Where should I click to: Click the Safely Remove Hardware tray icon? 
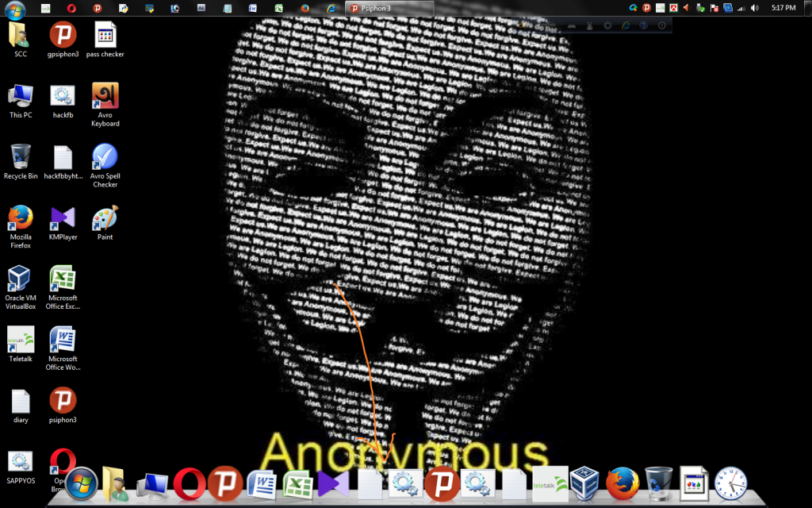[701, 8]
